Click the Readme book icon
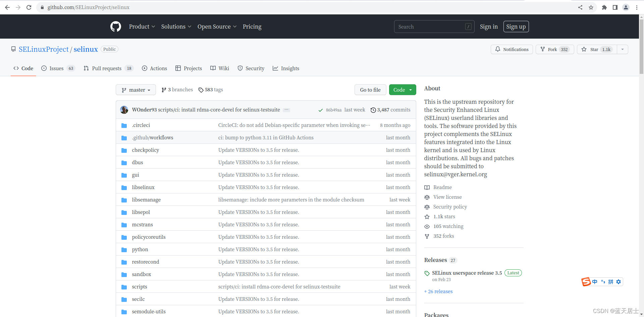The image size is (644, 317). [x=427, y=187]
